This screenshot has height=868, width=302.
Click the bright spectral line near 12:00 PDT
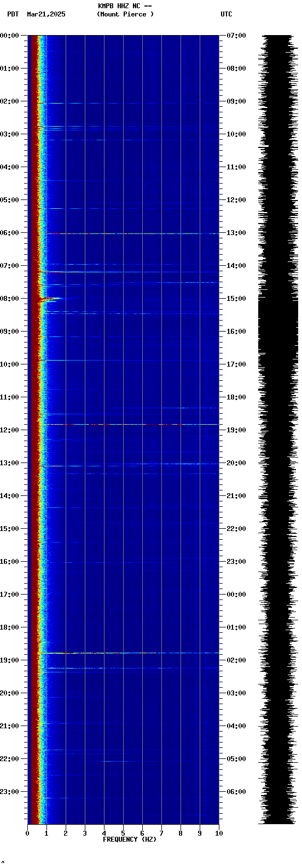131,424
